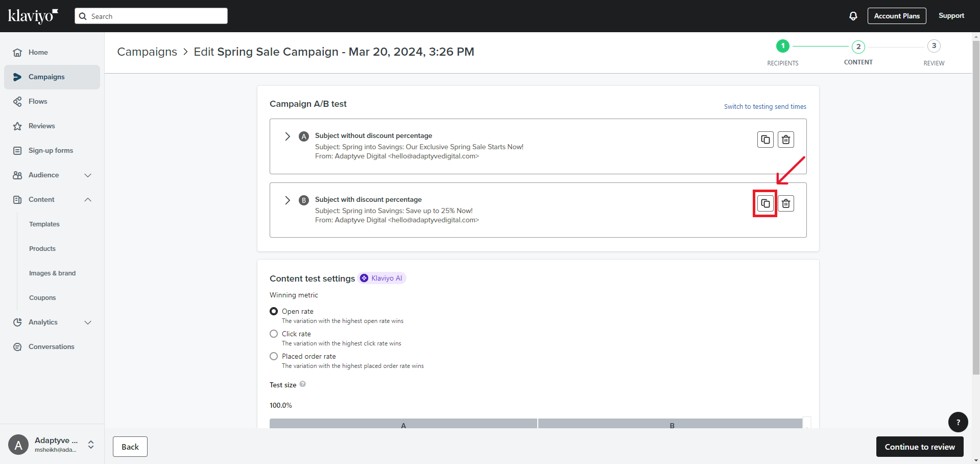Screen dimensions: 980x464
Task: Delete variation A with trash icon
Action: (x=785, y=140)
